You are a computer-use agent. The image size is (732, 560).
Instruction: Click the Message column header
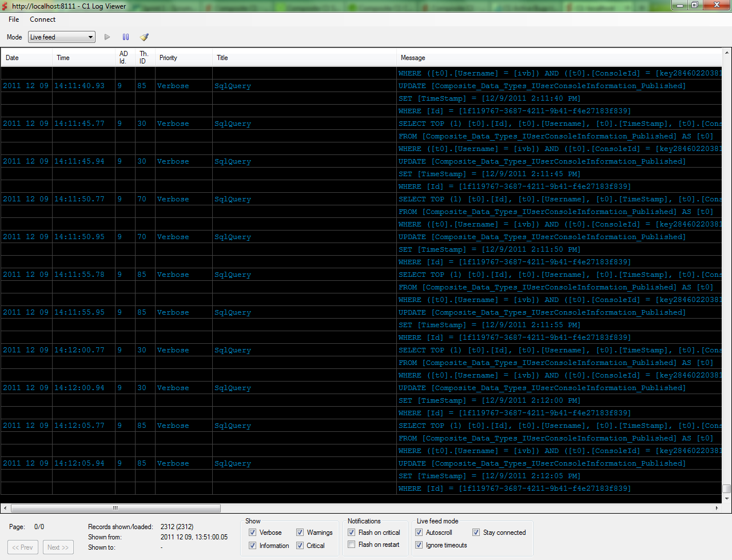[x=413, y=58]
